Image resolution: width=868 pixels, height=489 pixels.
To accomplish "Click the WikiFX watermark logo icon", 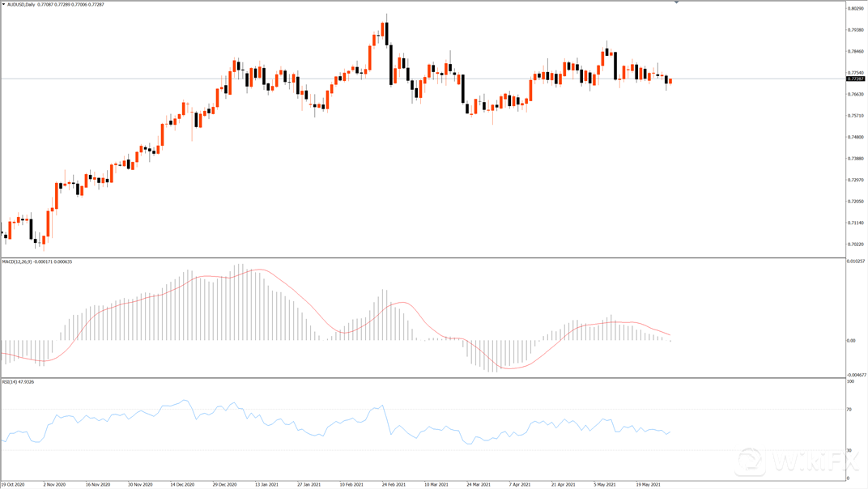I will pyautogui.click(x=751, y=461).
